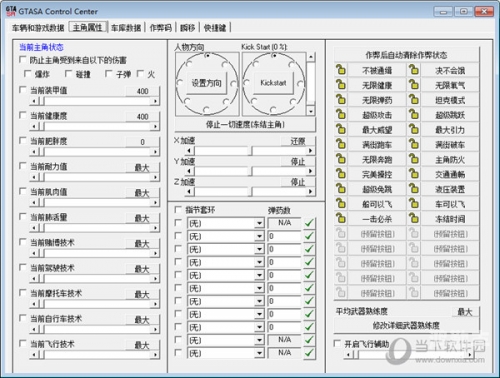Click the ammo count field of the second weapon
The height and width of the screenshot is (378, 500).
point(284,236)
